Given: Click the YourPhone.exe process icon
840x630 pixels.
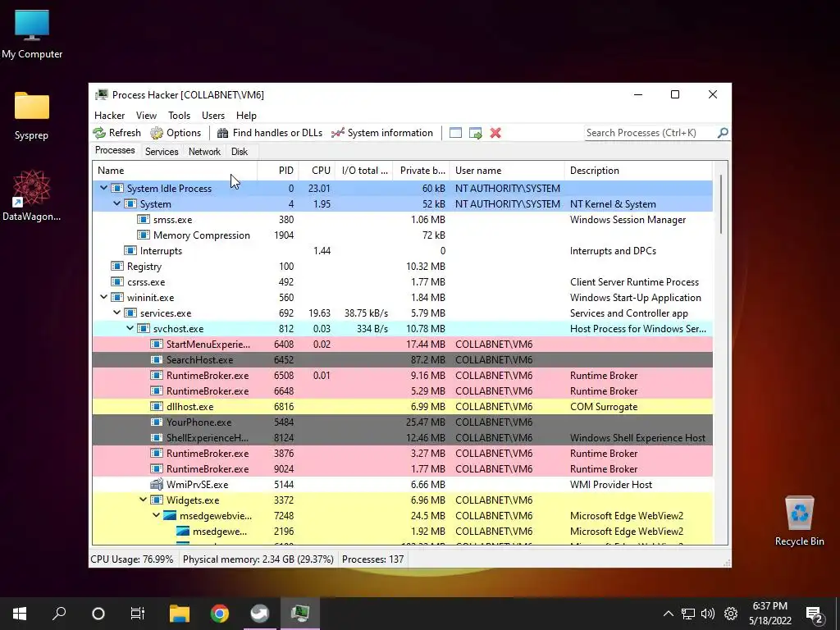Looking at the screenshot, I should click(157, 422).
